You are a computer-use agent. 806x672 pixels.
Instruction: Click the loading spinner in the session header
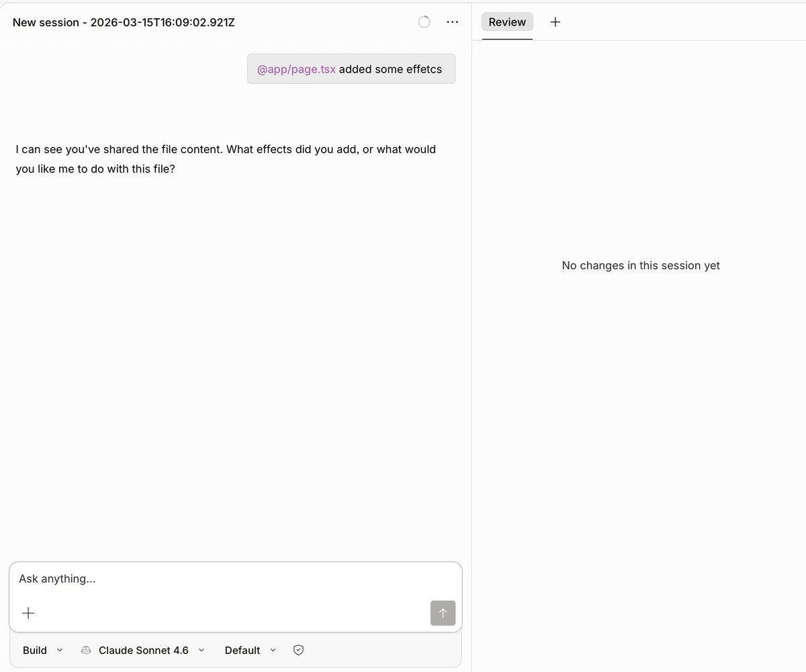coord(424,22)
